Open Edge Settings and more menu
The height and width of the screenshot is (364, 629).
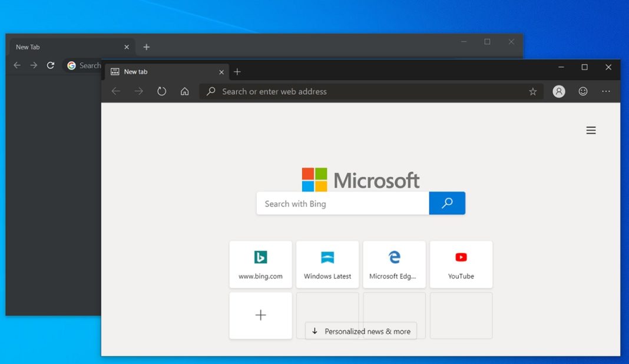point(606,91)
